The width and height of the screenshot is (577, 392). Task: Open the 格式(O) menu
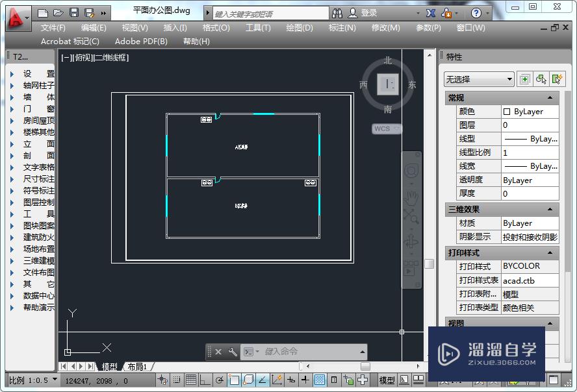tap(214, 27)
